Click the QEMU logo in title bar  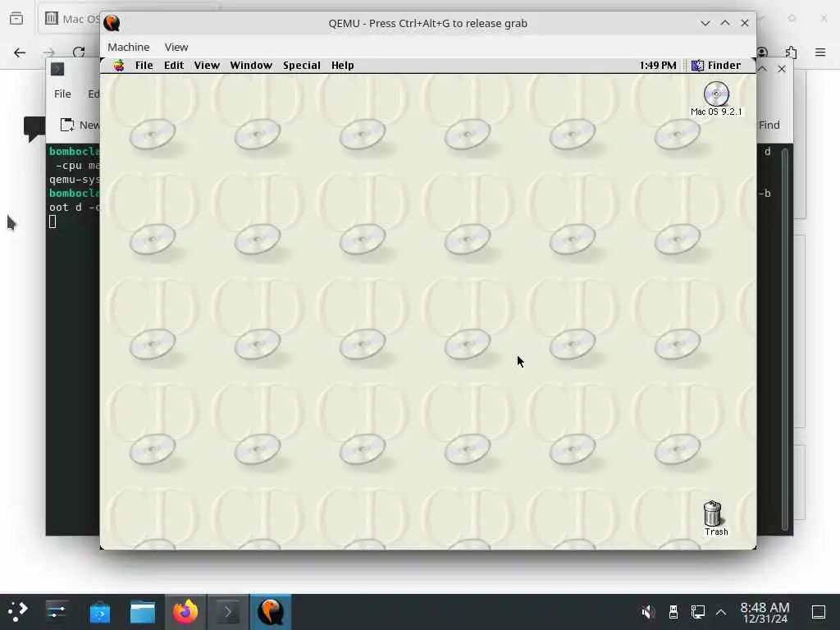pyautogui.click(x=112, y=23)
